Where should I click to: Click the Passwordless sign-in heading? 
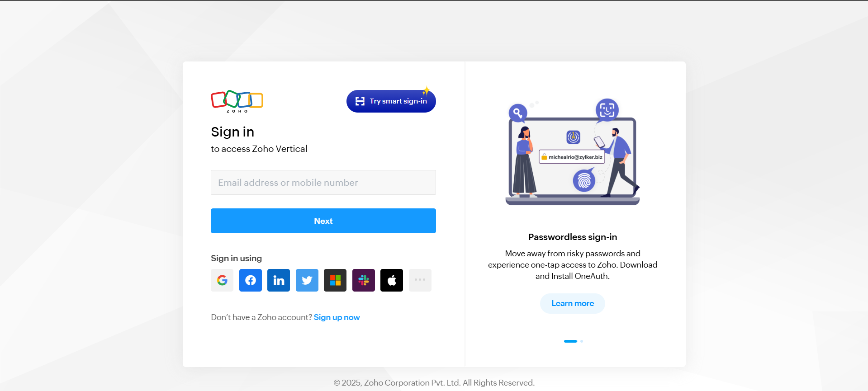573,237
